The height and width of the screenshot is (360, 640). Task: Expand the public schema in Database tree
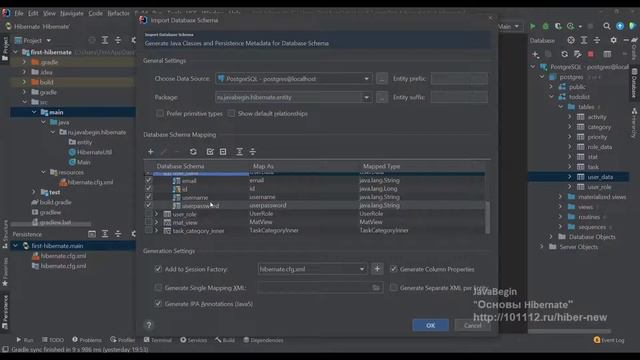[551, 87]
